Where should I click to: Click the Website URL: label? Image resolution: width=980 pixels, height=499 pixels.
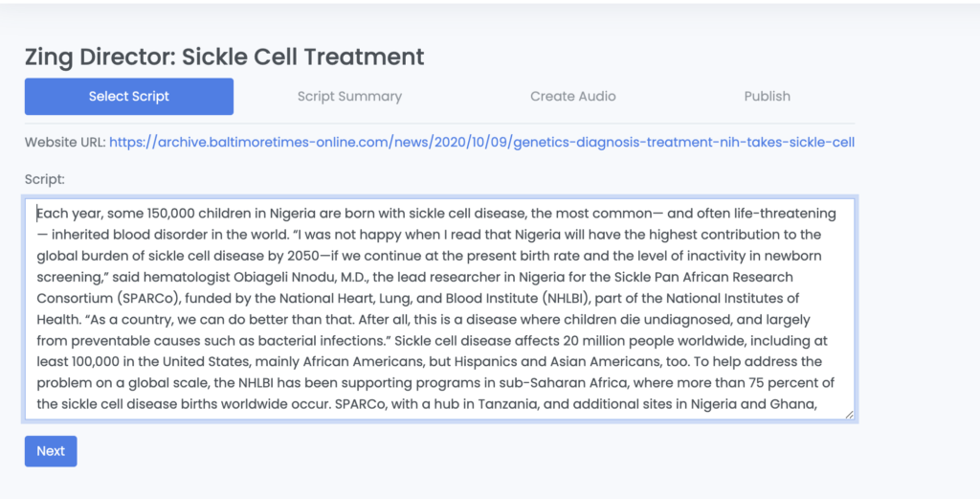point(66,143)
